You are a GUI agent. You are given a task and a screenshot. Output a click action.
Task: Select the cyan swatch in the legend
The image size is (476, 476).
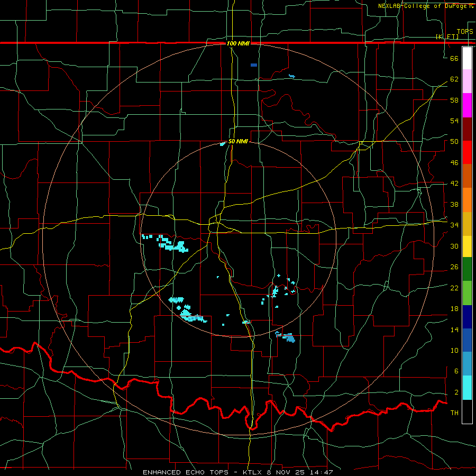click(x=467, y=387)
